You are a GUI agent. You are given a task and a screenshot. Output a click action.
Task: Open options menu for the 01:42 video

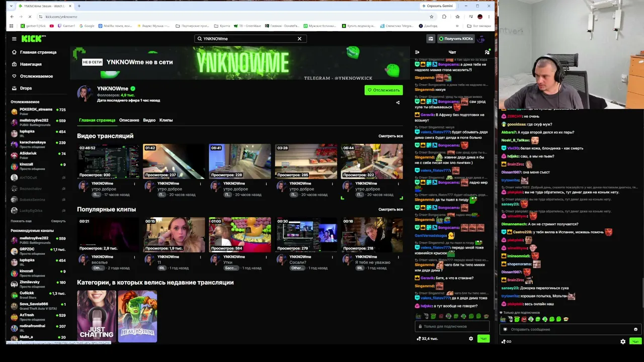[x=200, y=184]
